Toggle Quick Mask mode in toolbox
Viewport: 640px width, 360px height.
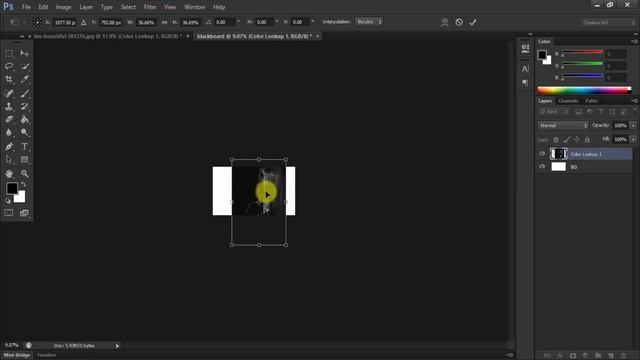tap(9, 213)
